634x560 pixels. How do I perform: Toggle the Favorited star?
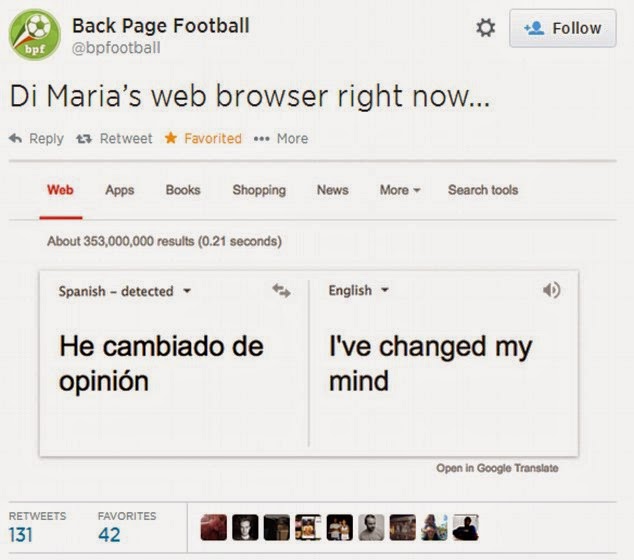point(171,138)
